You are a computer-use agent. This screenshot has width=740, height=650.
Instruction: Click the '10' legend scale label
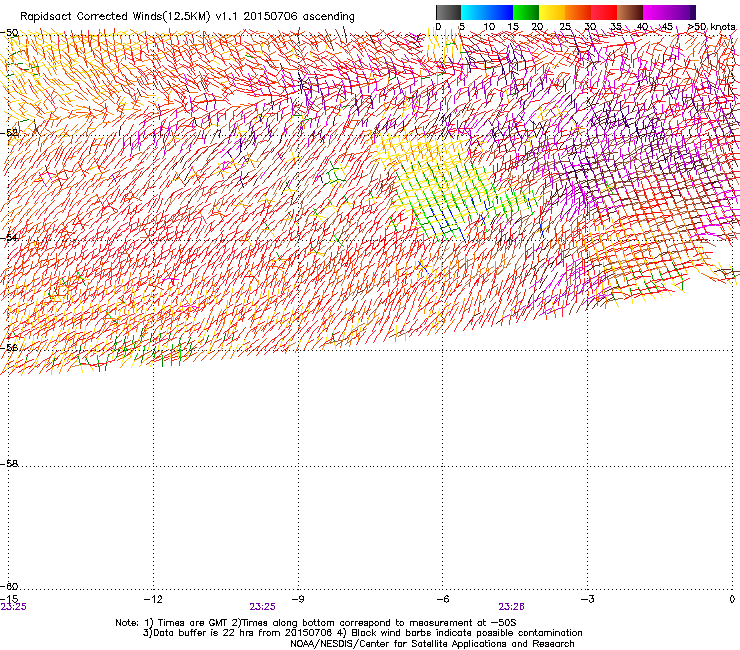[489, 27]
